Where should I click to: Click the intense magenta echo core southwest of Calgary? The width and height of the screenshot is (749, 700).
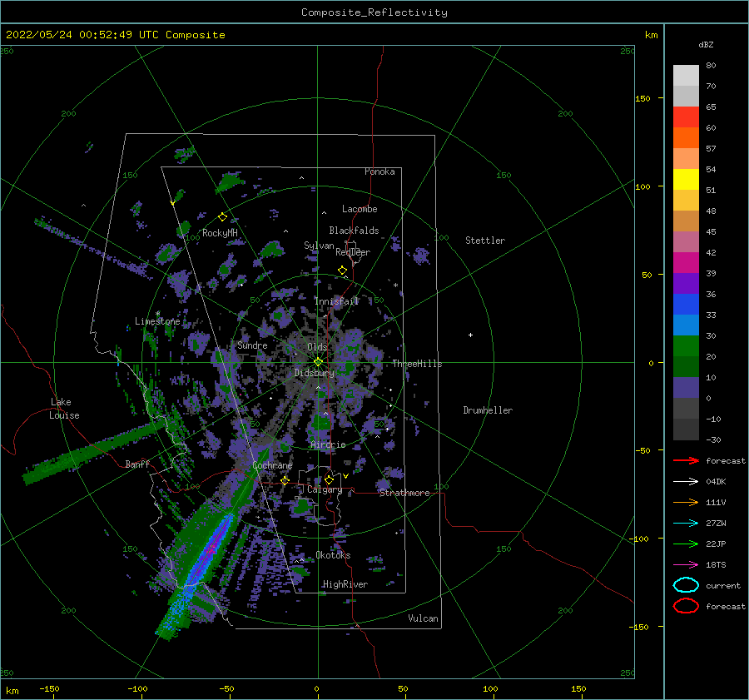coord(211,549)
